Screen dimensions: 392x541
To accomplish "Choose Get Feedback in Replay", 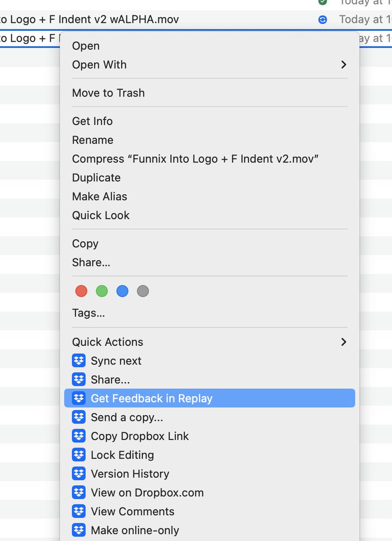I will (x=210, y=399).
